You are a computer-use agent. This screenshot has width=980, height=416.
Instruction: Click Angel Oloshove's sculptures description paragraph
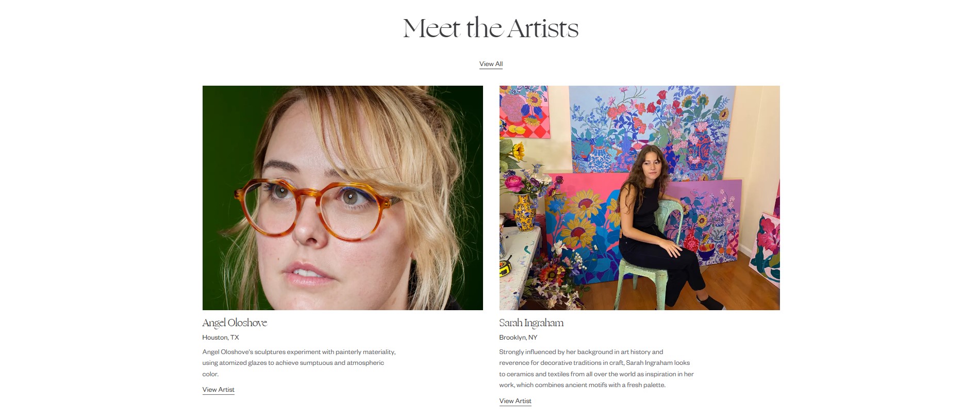pyautogui.click(x=299, y=363)
